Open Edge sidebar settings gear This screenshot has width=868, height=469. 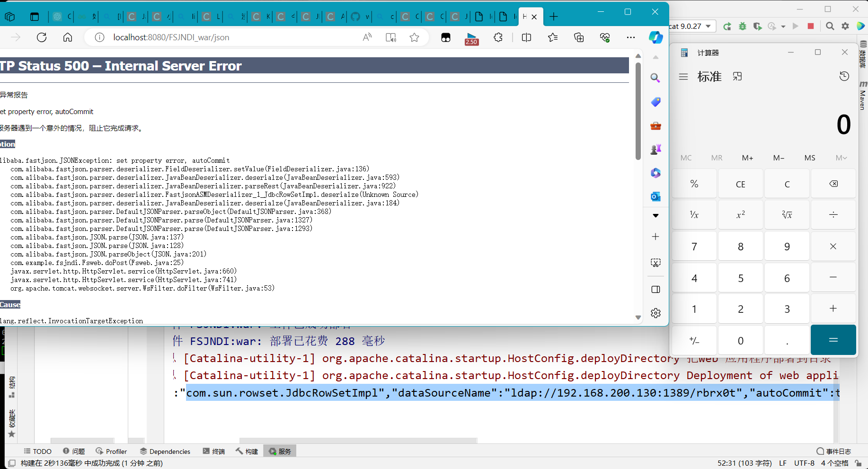[655, 313]
